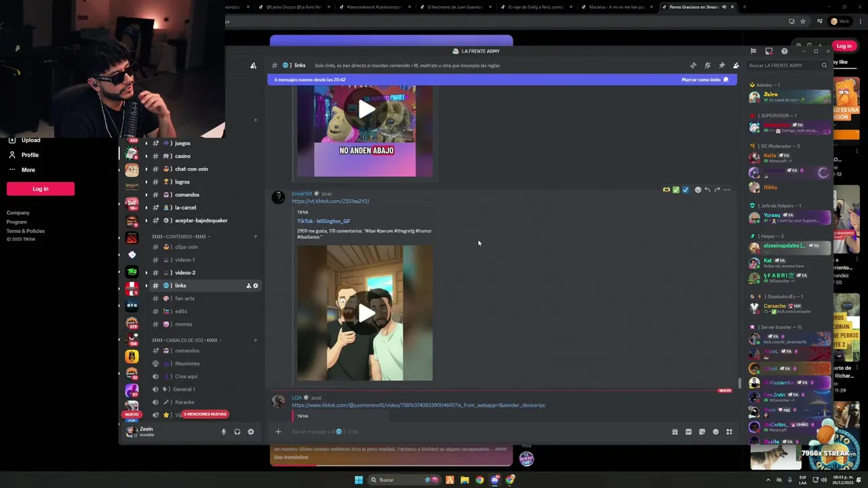
Task: Switch to browser tab El fenómeno de Juan Guarnizo
Action: point(456,7)
